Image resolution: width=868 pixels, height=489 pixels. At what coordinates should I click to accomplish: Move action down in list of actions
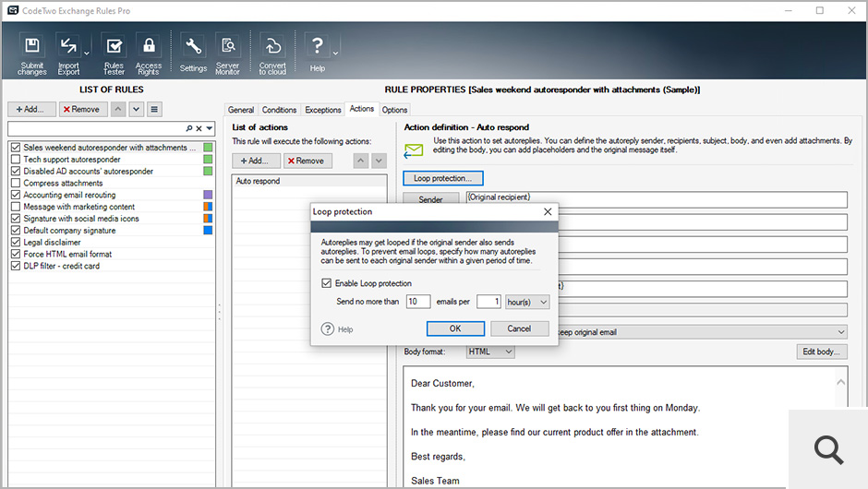pos(379,161)
